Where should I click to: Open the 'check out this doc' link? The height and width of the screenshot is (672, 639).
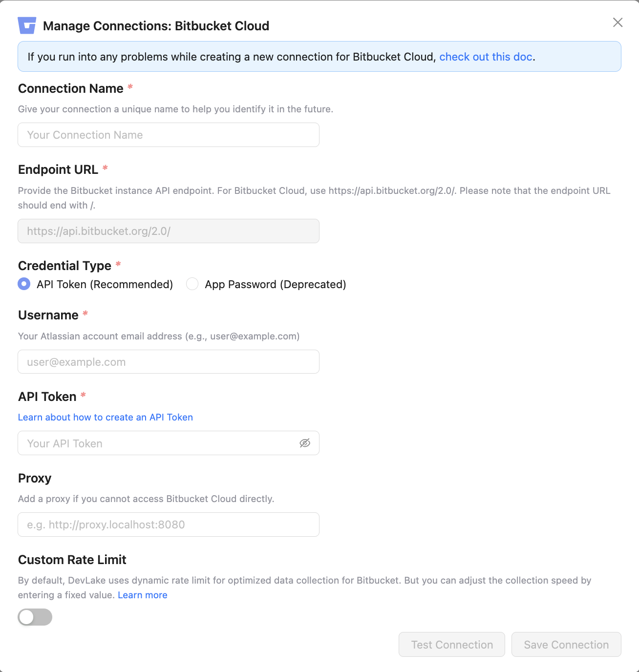pyautogui.click(x=486, y=57)
